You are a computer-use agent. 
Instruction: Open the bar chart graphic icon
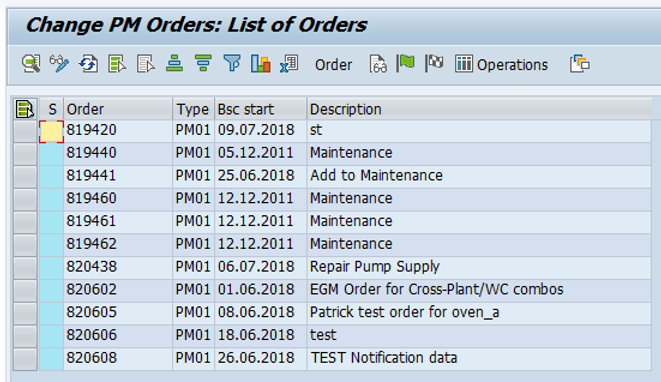pyautogui.click(x=261, y=64)
